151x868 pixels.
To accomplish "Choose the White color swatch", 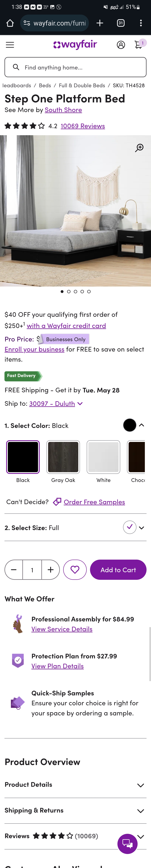I will tap(103, 457).
